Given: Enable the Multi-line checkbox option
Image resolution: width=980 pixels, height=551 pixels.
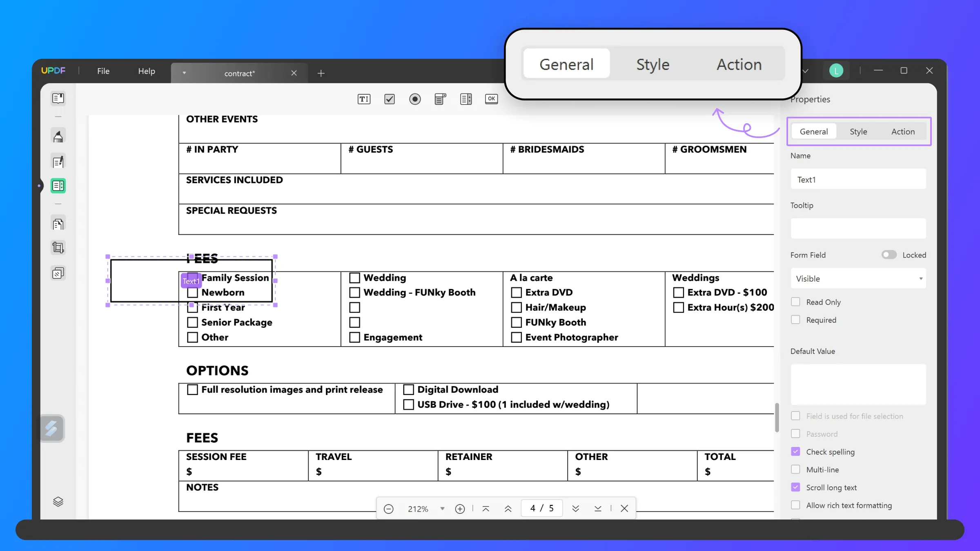Looking at the screenshot, I should 796,470.
